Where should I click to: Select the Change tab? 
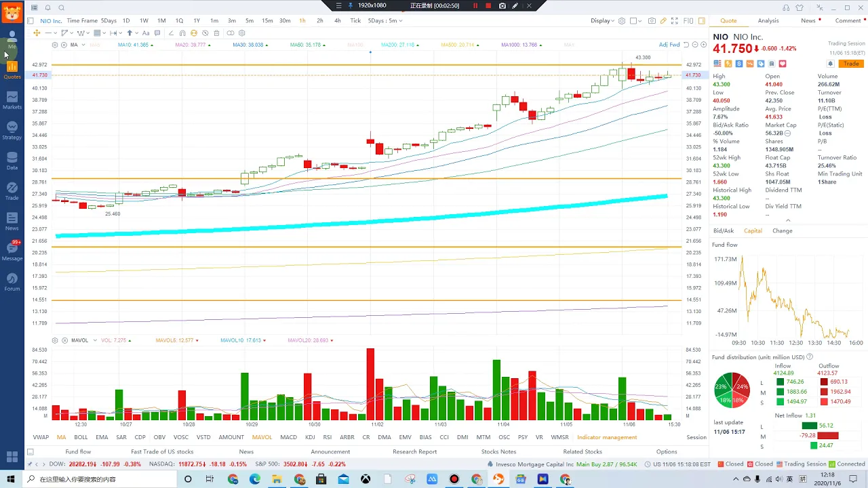click(782, 231)
